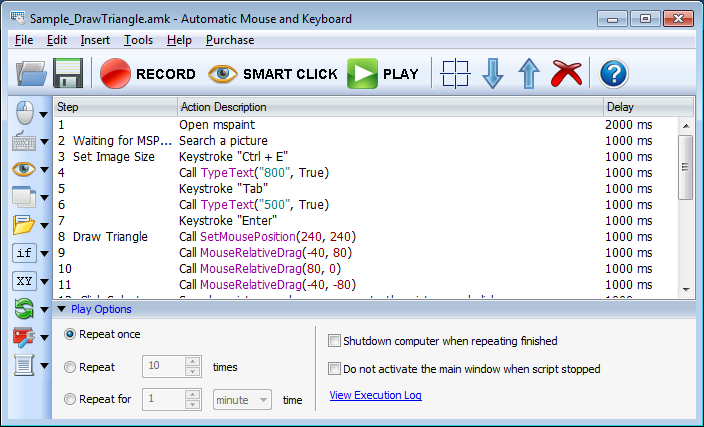The image size is (704, 427).
Task: Collapse the Play Options panel
Action: (x=61, y=309)
